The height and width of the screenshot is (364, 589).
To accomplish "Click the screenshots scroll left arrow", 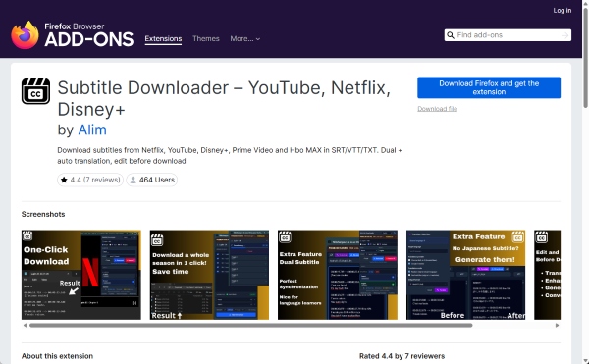I will pyautogui.click(x=25, y=326).
